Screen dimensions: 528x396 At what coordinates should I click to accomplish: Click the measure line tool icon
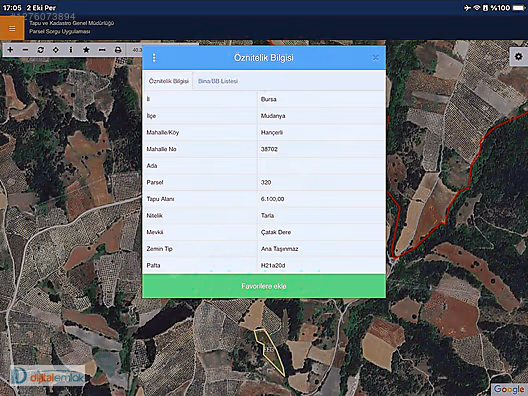coord(102,50)
